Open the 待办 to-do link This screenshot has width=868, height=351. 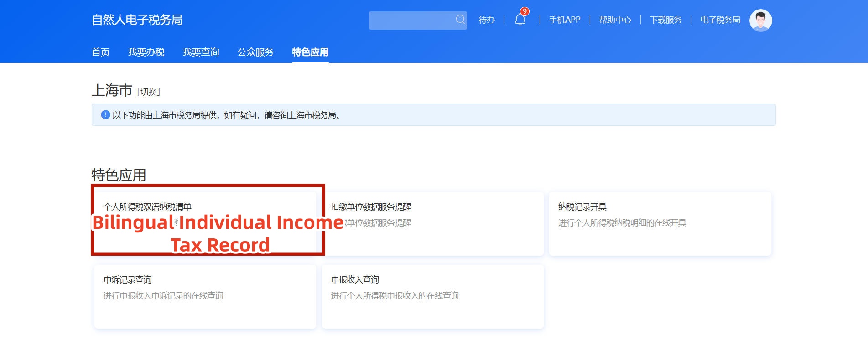tap(486, 20)
